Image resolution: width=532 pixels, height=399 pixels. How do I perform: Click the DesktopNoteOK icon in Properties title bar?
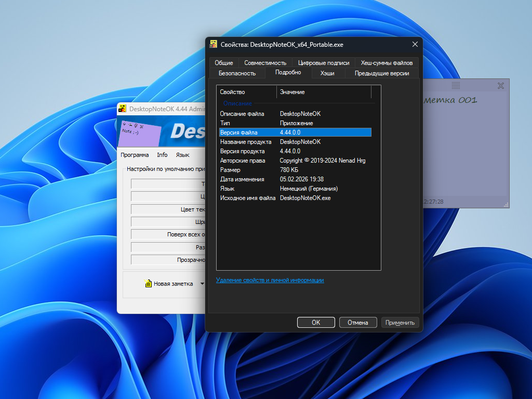pos(213,44)
